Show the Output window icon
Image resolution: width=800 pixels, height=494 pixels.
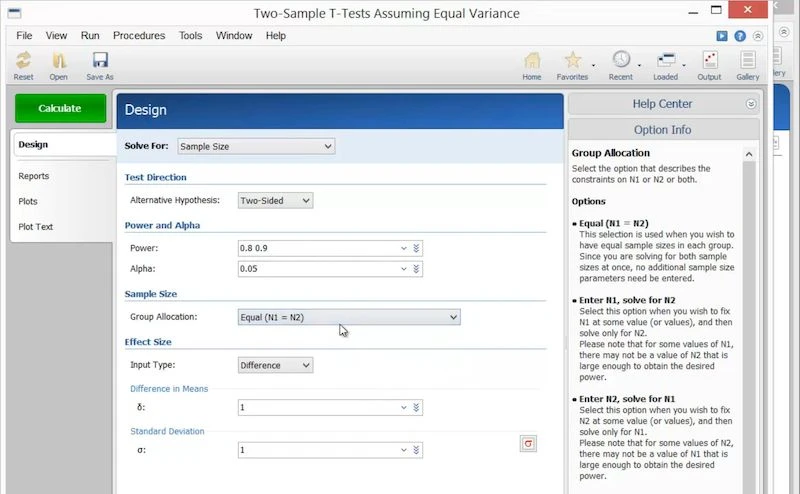click(x=709, y=60)
